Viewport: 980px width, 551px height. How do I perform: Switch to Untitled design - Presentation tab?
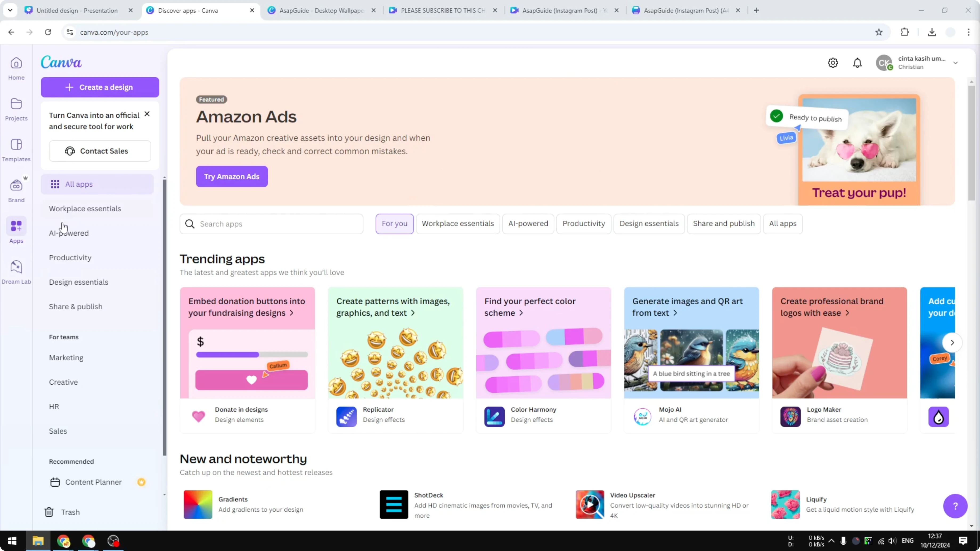point(77,10)
